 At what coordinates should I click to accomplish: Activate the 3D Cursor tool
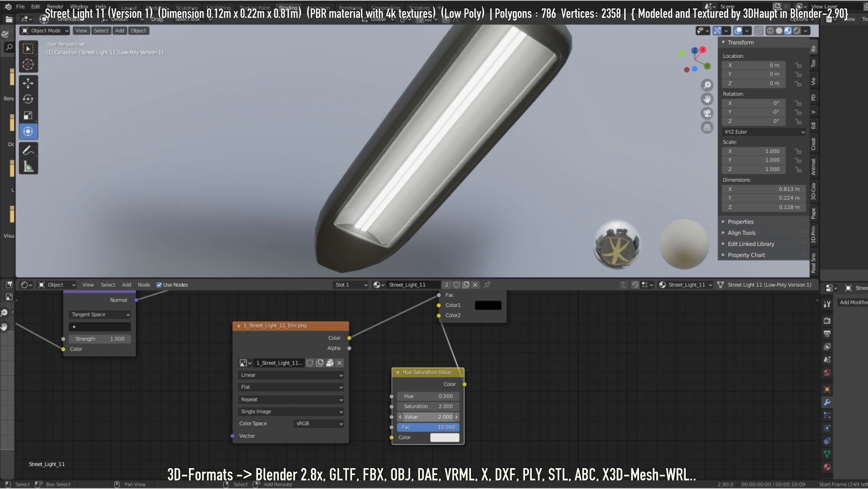click(28, 64)
